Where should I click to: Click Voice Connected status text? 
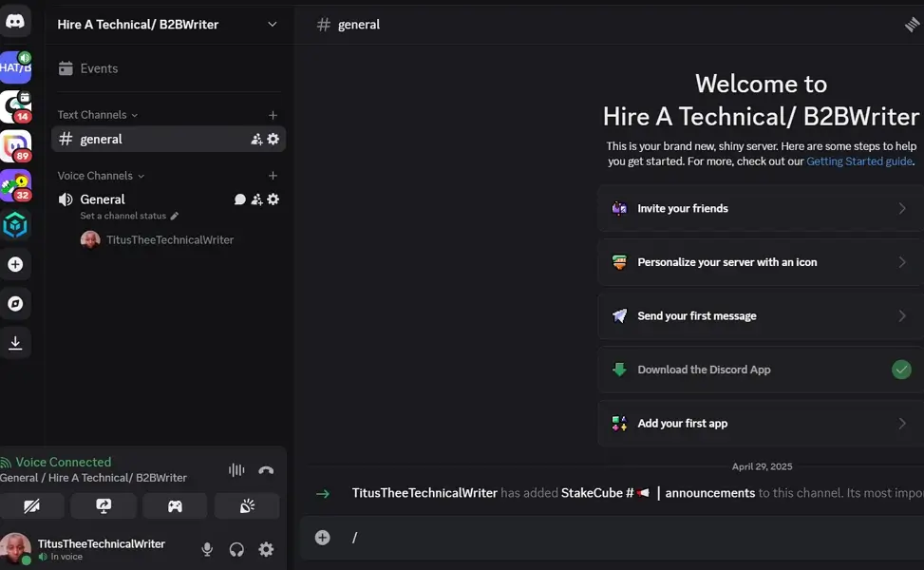coord(63,462)
